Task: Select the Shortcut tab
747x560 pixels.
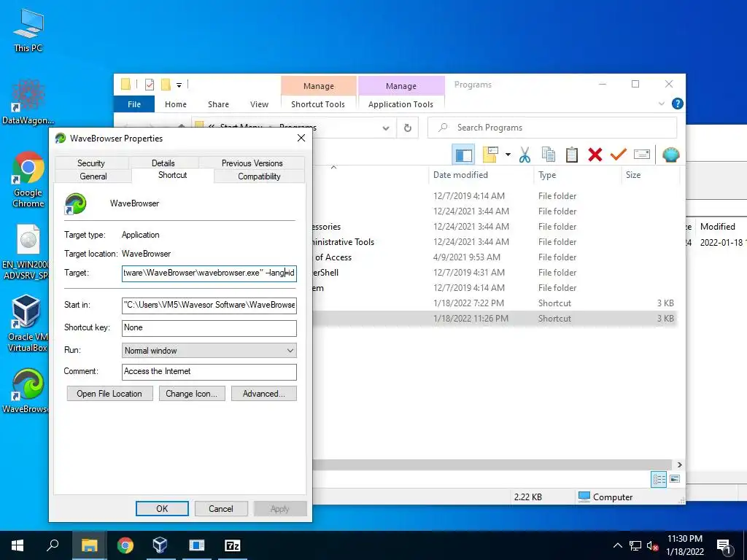Action: pyautogui.click(x=172, y=175)
